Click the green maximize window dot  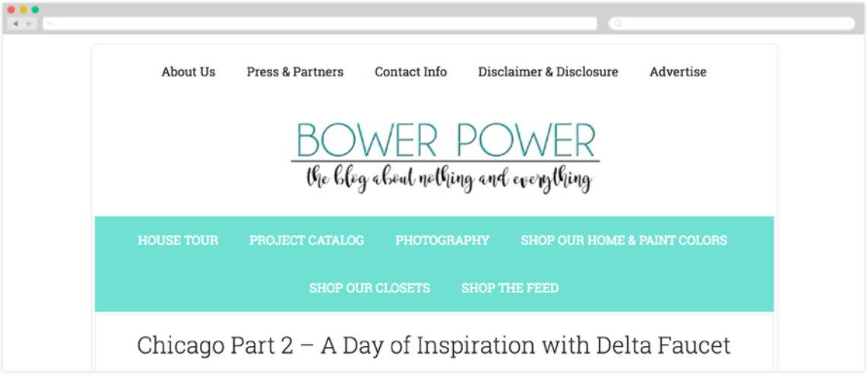tap(36, 10)
